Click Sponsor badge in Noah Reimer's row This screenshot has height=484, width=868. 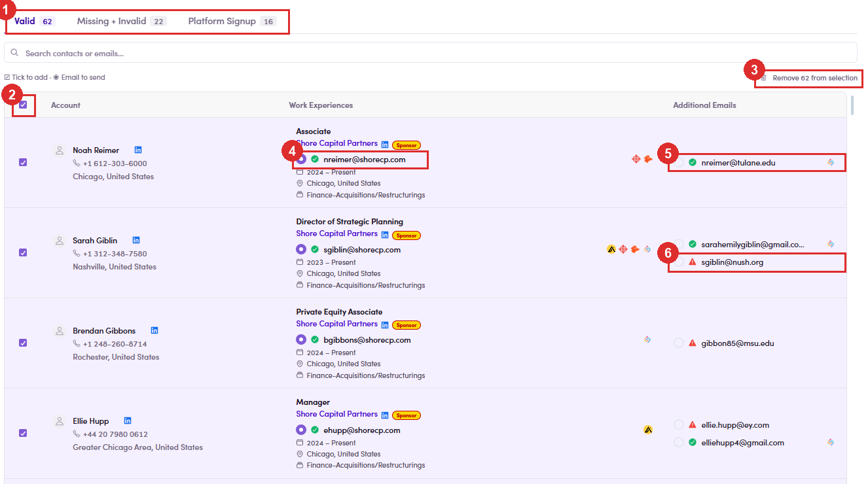click(407, 145)
